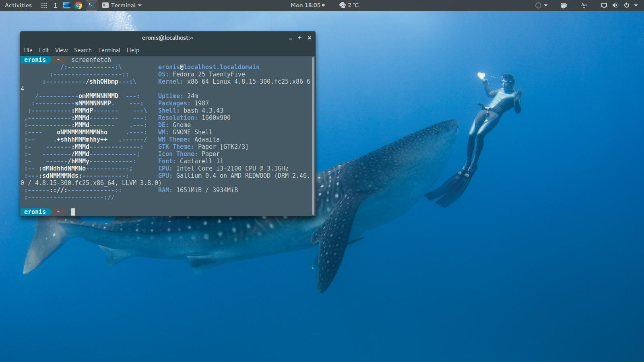Open the Aa input source indicator
Image resolution: width=644 pixels, height=362 pixels.
coord(584,5)
